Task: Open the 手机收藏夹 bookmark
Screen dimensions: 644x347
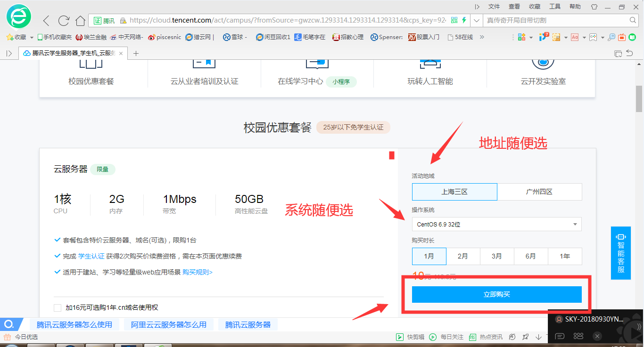Action: pyautogui.click(x=54, y=37)
